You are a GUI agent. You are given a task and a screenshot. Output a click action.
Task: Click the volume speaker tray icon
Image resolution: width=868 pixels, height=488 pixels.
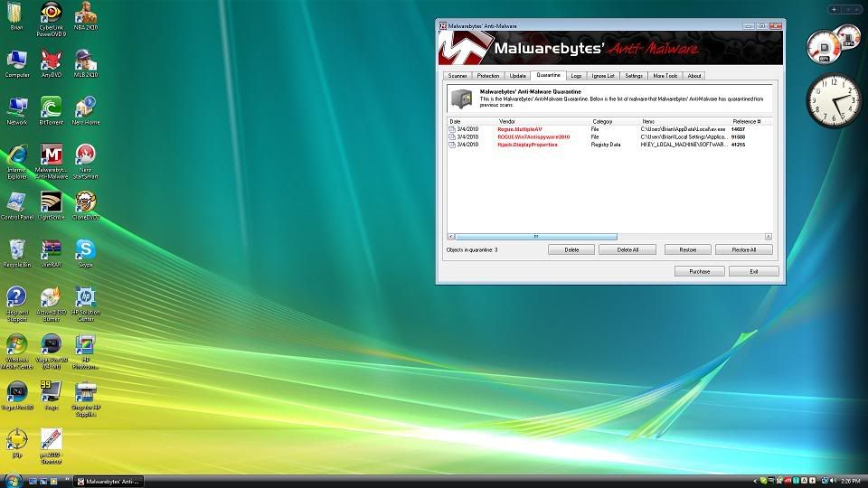click(833, 481)
